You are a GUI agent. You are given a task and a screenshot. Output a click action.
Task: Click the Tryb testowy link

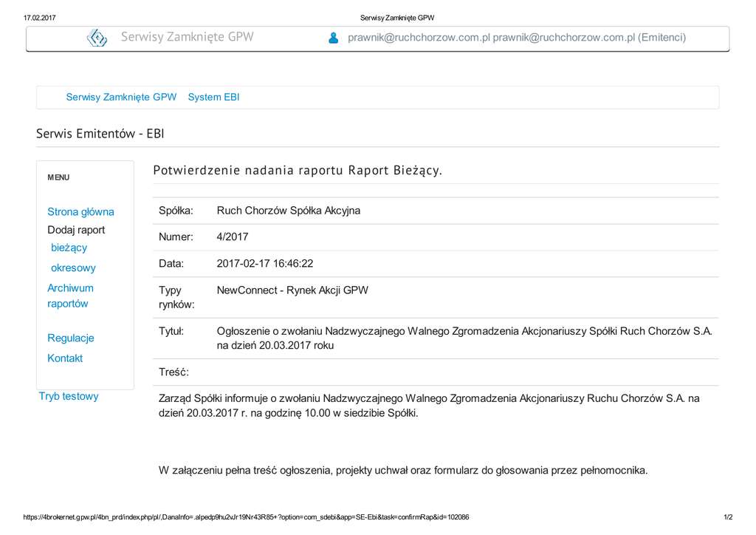69,396
